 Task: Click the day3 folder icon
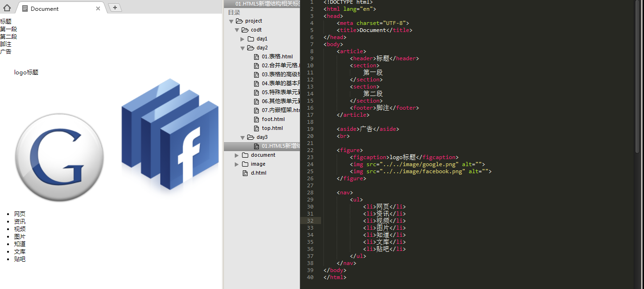point(251,137)
